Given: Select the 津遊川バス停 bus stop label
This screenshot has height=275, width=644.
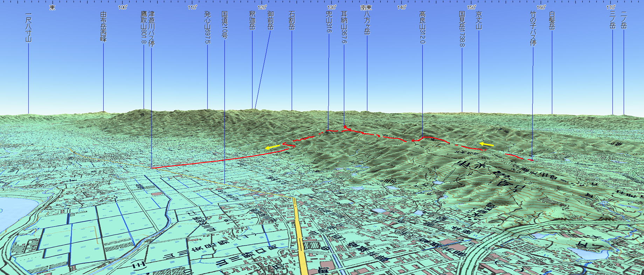Looking at the screenshot, I should pyautogui.click(x=151, y=29).
